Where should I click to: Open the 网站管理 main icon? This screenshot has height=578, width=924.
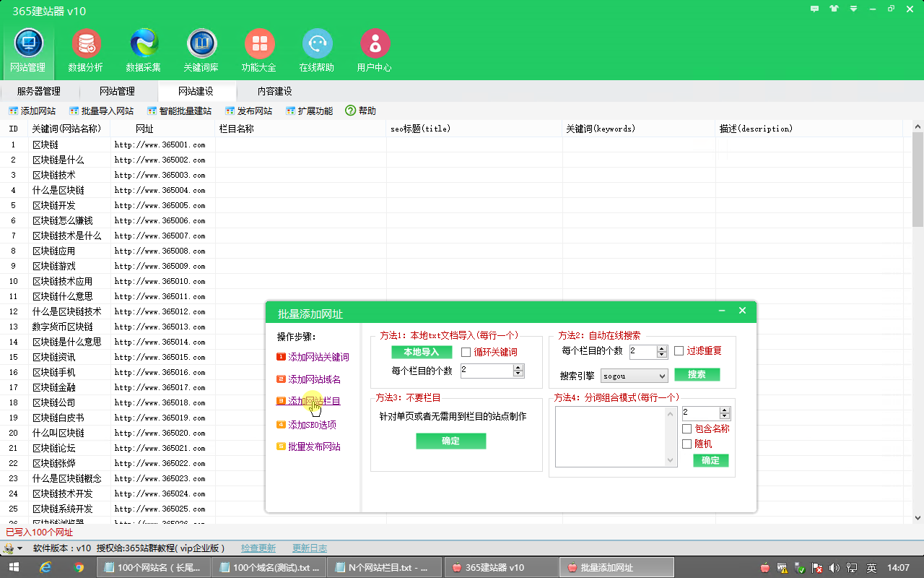[x=28, y=51]
